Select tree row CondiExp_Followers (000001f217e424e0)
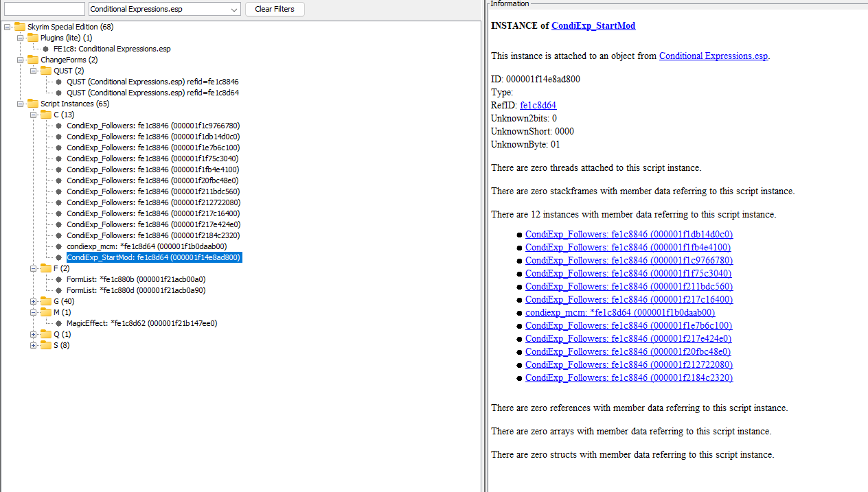The image size is (868, 492). click(153, 224)
